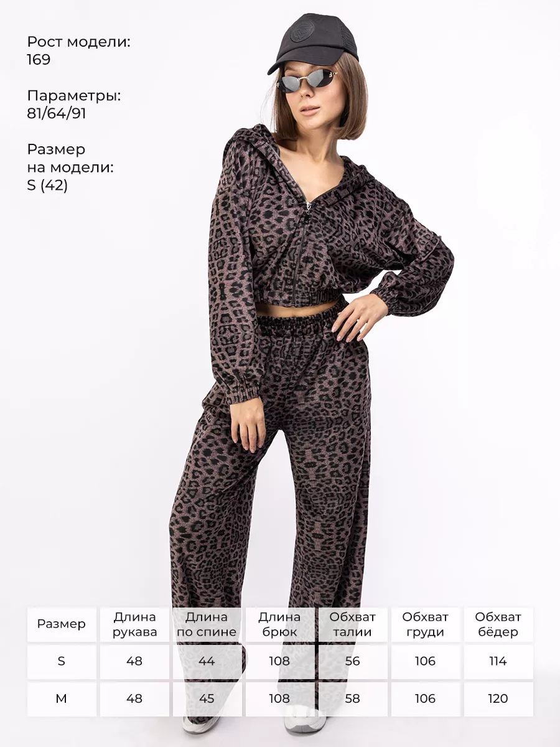Click the S back length value 44

point(207,662)
